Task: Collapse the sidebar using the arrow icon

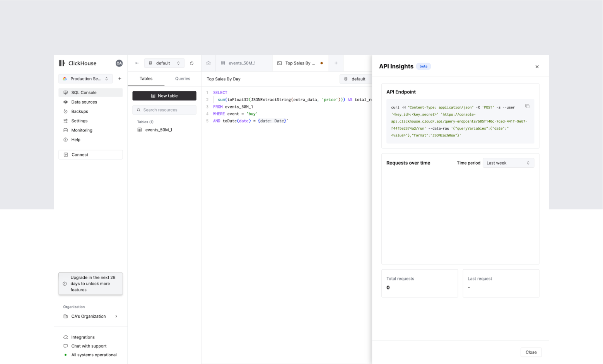Action: point(137,63)
